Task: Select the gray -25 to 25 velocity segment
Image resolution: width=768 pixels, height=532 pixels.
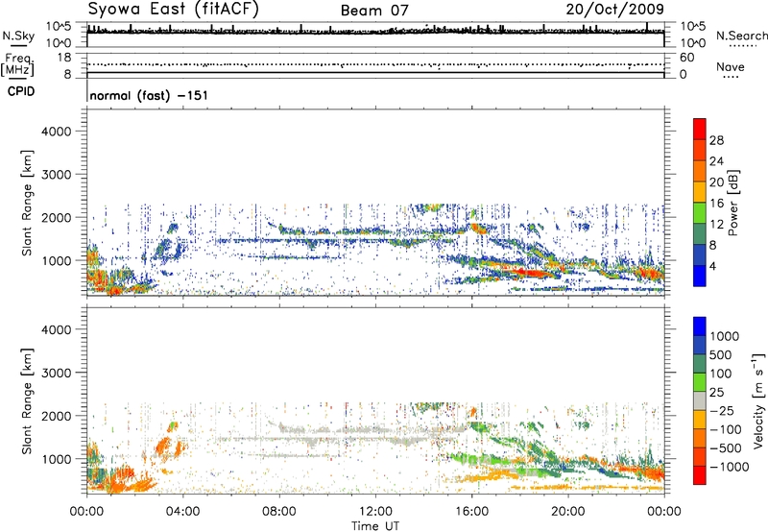Action: pyautogui.click(x=700, y=400)
